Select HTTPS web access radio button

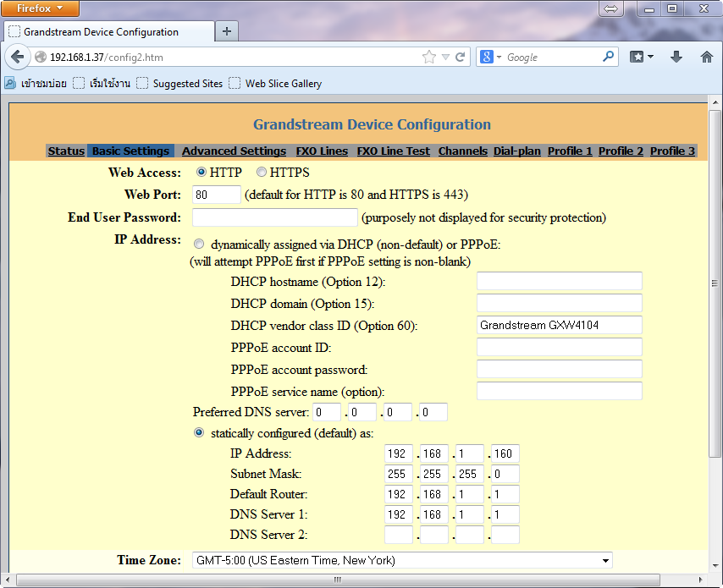pyautogui.click(x=262, y=172)
